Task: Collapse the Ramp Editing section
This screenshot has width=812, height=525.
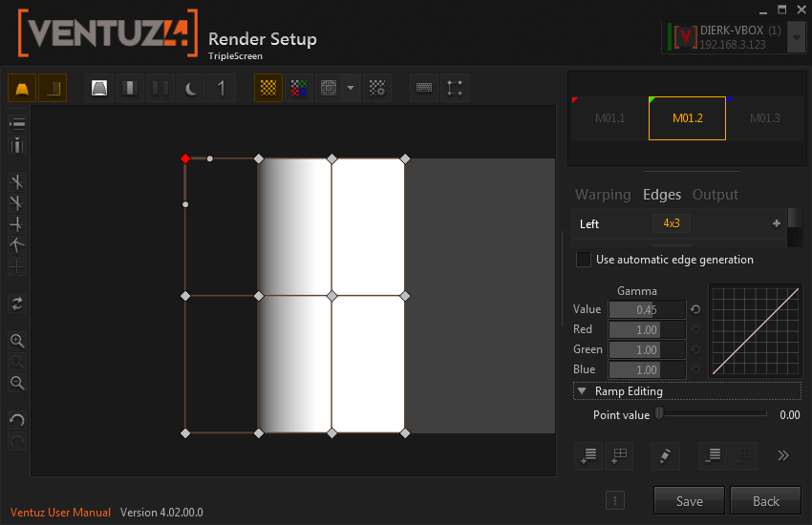Action: (582, 391)
